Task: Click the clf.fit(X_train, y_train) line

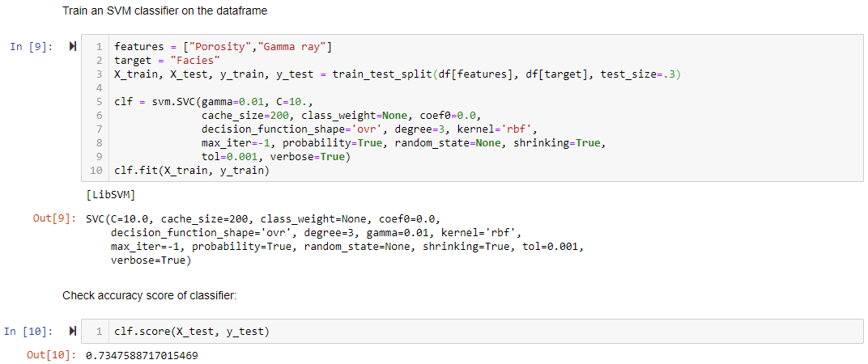Action: (191, 171)
